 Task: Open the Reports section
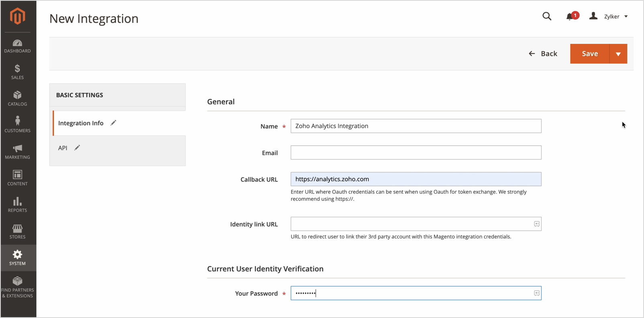click(x=17, y=205)
